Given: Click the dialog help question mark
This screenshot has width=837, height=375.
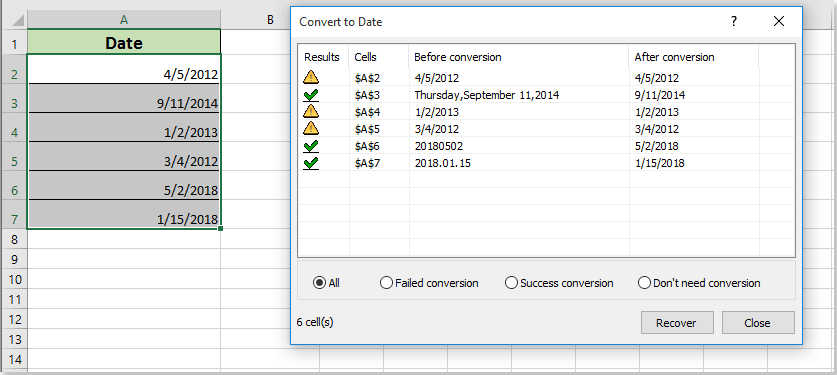Looking at the screenshot, I should click(735, 22).
